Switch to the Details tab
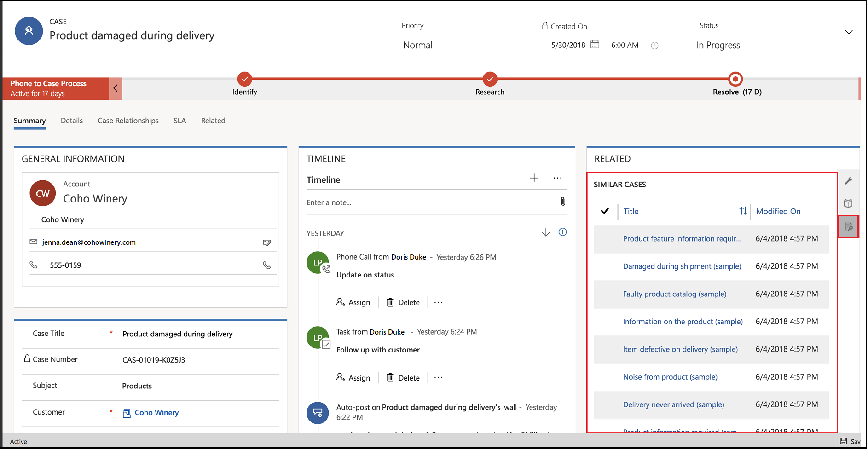The width and height of the screenshot is (868, 450). (72, 121)
